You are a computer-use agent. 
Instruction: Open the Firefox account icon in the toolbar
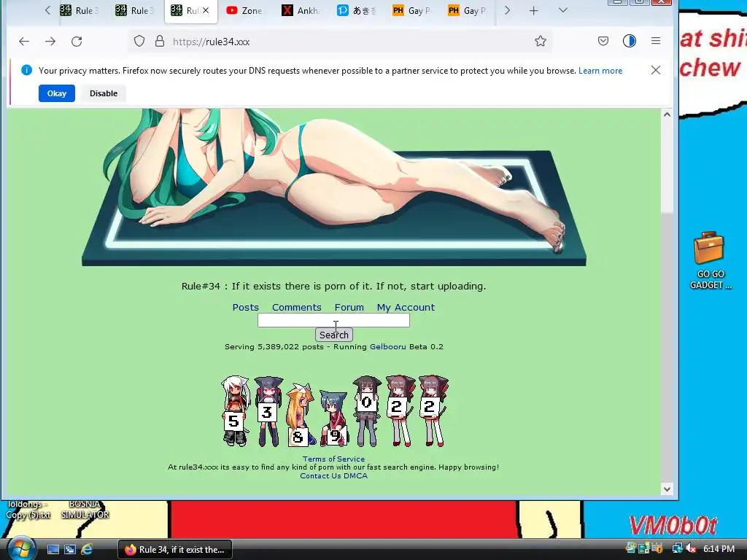click(x=630, y=41)
